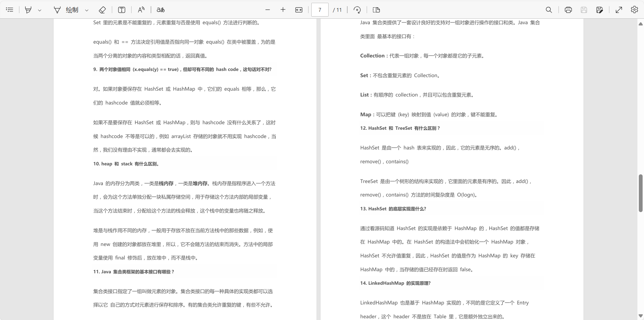Enter full screen mode
Viewport: 644px width, 320px height.
619,10
